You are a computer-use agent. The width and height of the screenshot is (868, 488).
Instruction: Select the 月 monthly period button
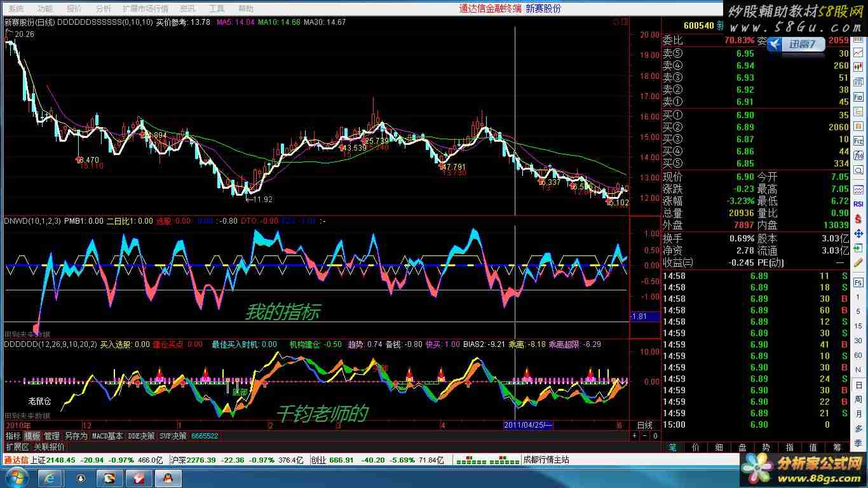point(858,413)
